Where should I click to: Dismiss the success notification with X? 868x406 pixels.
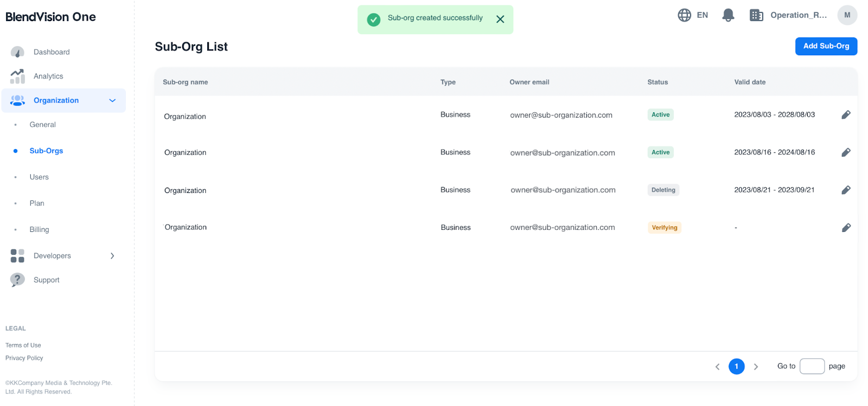500,19
